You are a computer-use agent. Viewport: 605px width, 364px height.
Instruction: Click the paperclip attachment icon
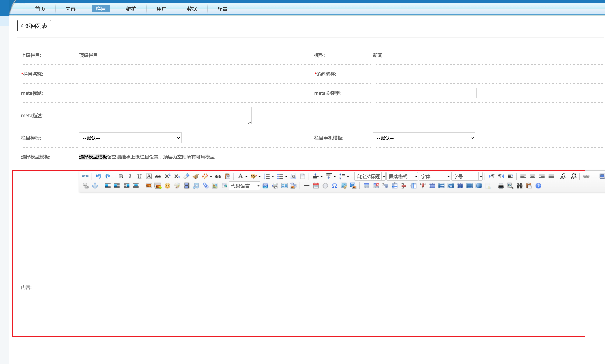click(x=205, y=186)
